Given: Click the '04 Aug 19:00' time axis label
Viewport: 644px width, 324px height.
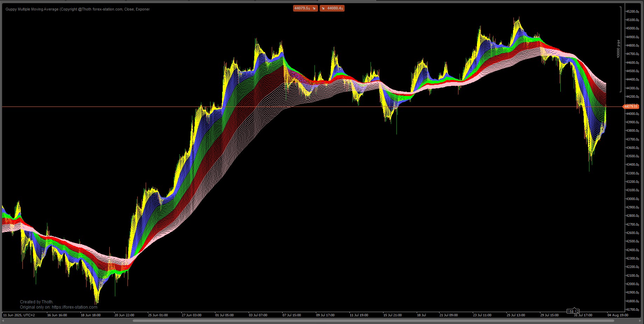Looking at the screenshot, I should (x=618, y=315).
